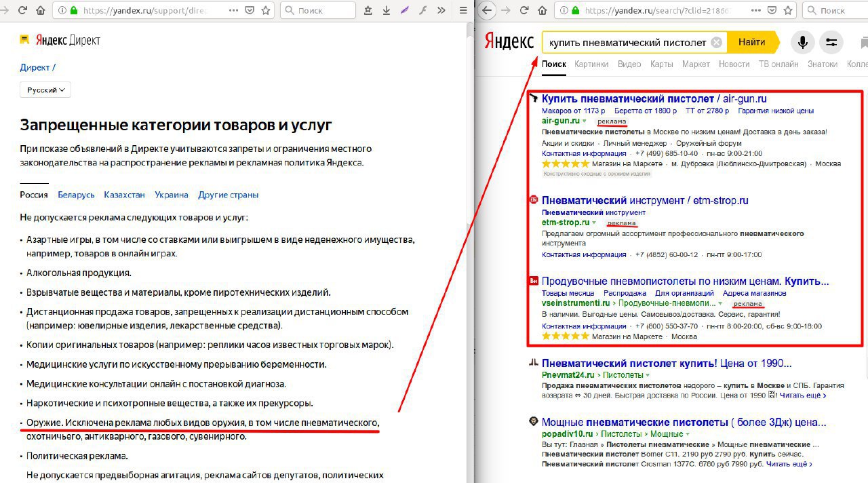Open 'Пневматический инструмент / etm-strop.ru' result
This screenshot has width=868, height=483.
click(645, 201)
